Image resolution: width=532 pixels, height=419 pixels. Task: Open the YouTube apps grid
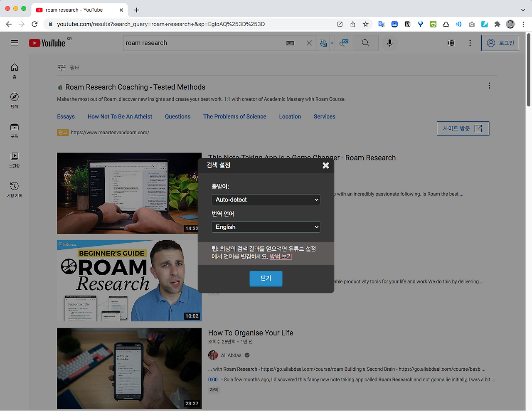451,43
